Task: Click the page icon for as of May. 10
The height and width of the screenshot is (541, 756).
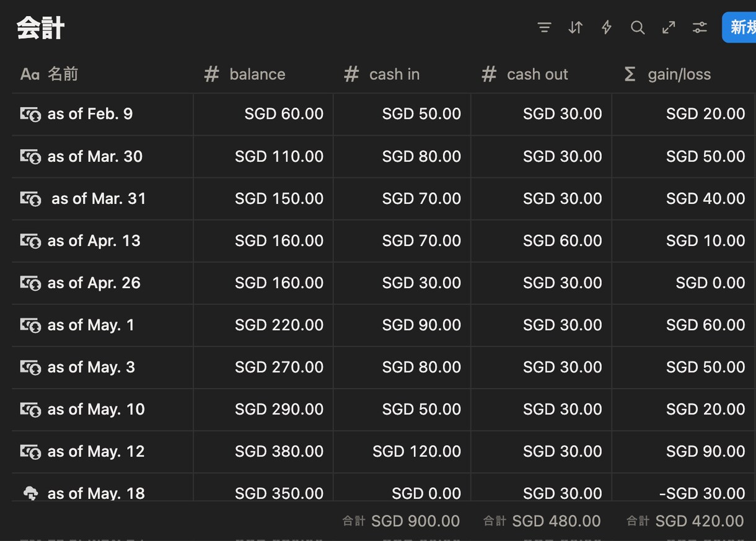Action: [x=30, y=409]
